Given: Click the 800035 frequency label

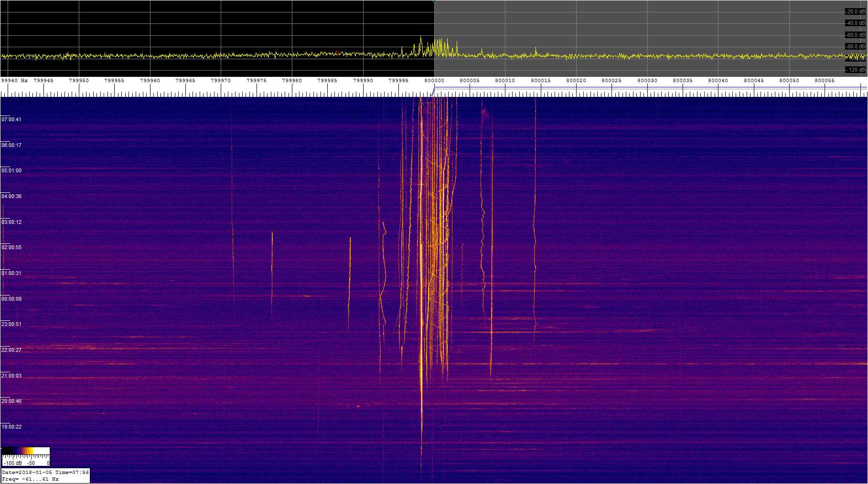Looking at the screenshot, I should [x=683, y=81].
